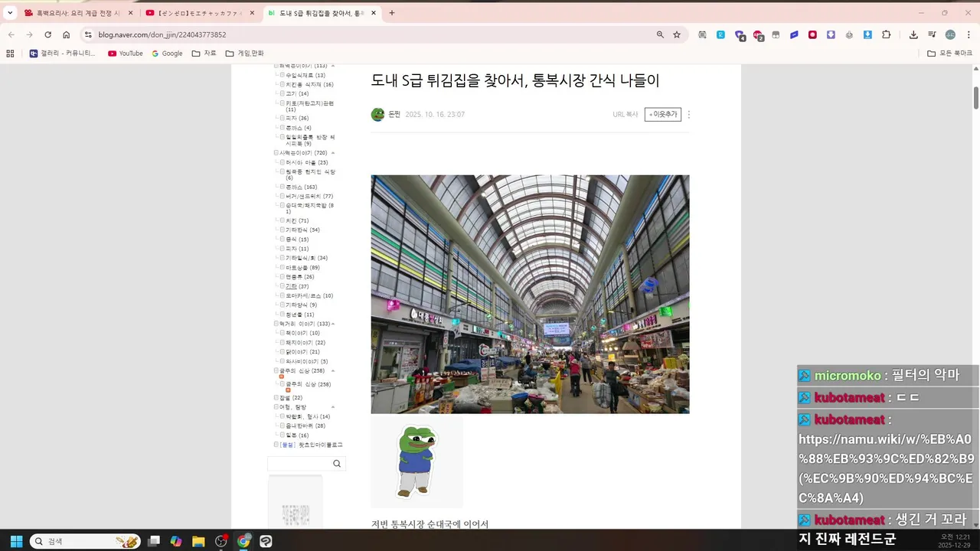Image resolution: width=980 pixels, height=551 pixels.
Task: Open File Explorer from the taskbar
Action: 198,541
